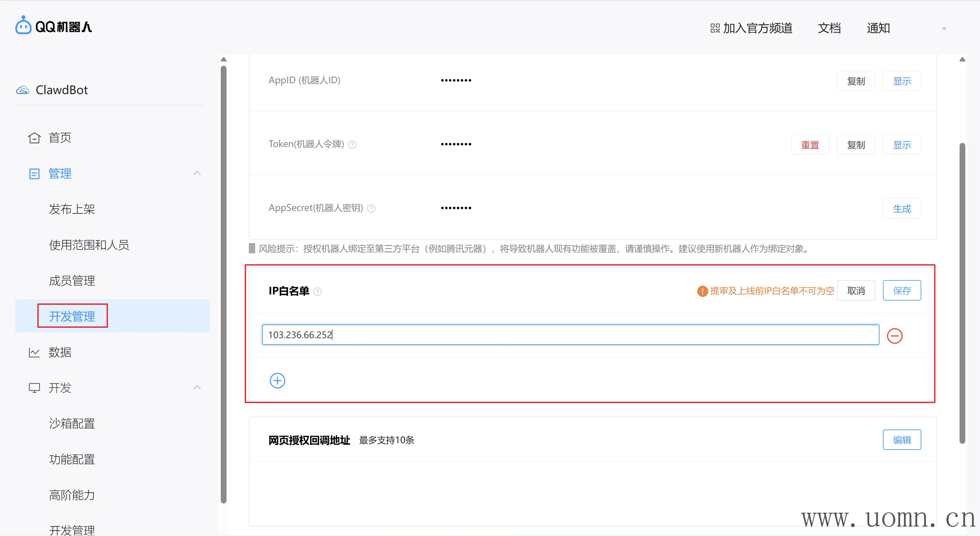Click 生成 to generate AppSecret
Image resolution: width=980 pixels, height=536 pixels.
(x=902, y=208)
